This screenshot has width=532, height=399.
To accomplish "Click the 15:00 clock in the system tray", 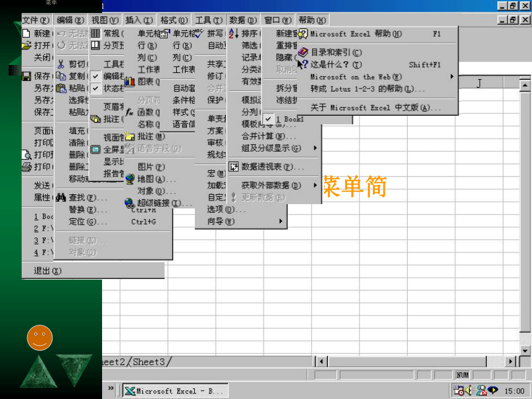I will pos(514,391).
